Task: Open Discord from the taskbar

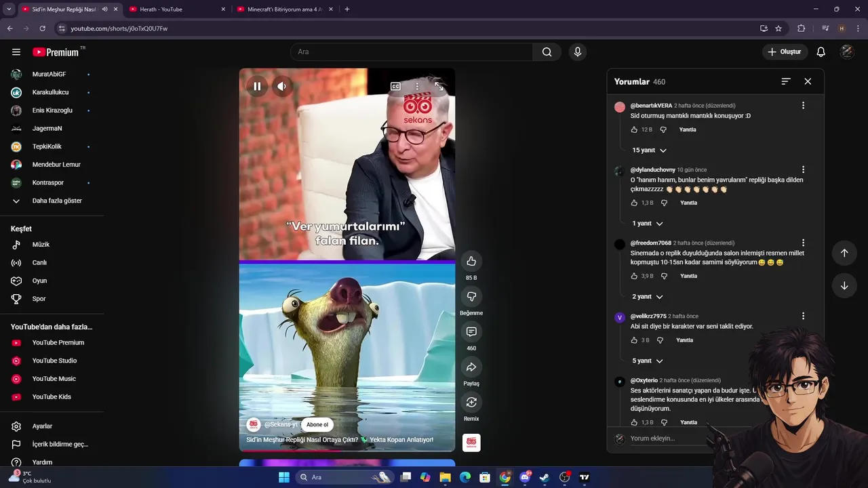Action: pos(524,477)
